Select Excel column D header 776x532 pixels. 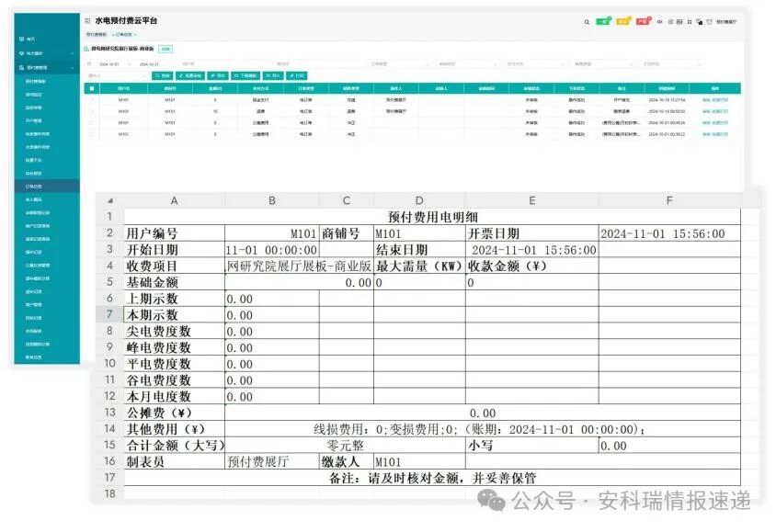point(419,200)
